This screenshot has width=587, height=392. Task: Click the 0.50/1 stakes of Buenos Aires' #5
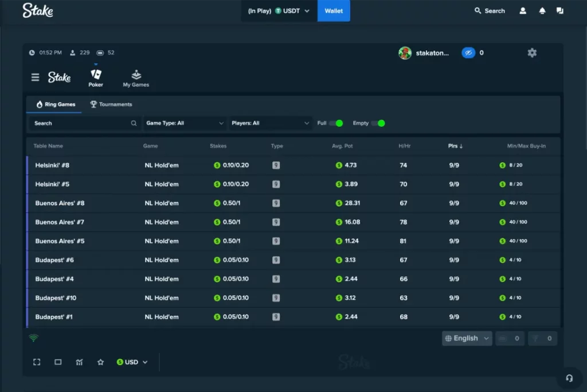click(232, 241)
